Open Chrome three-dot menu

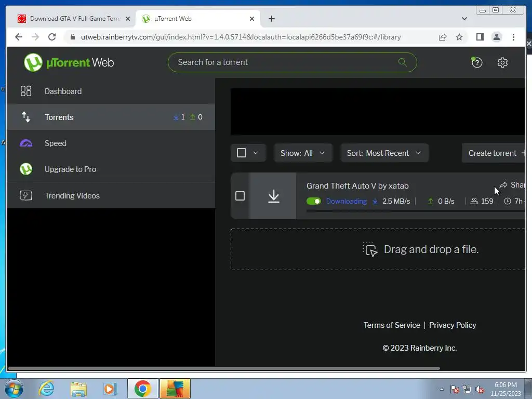pyautogui.click(x=513, y=37)
